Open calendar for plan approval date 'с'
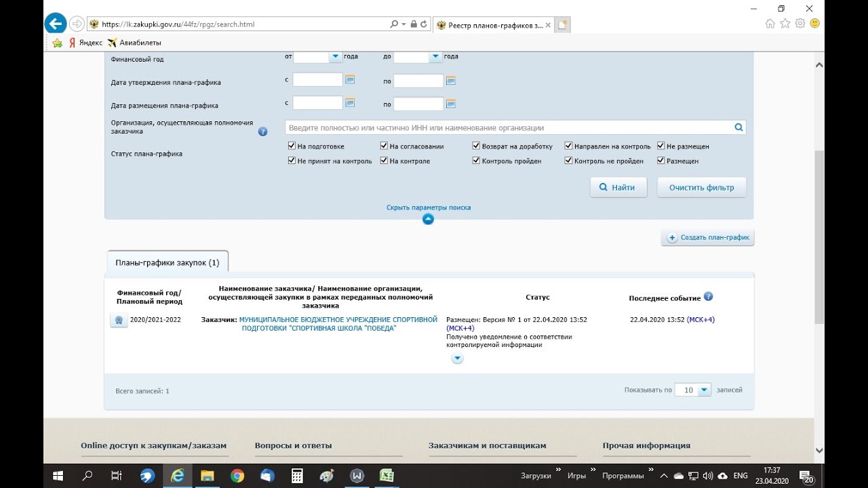 click(350, 80)
